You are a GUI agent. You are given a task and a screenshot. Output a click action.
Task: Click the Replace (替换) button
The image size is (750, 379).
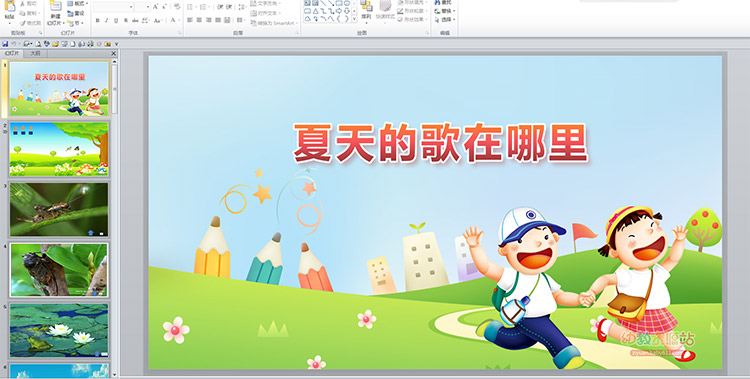pyautogui.click(x=445, y=11)
